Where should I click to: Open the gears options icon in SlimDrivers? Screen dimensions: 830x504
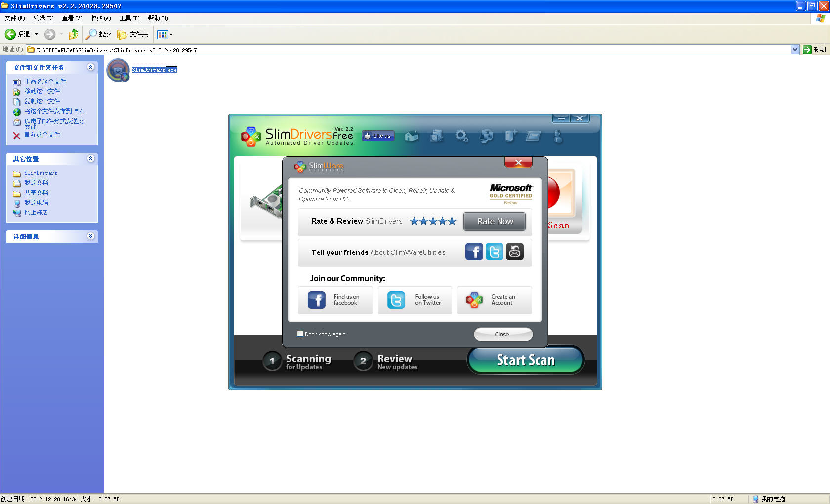[x=461, y=136]
